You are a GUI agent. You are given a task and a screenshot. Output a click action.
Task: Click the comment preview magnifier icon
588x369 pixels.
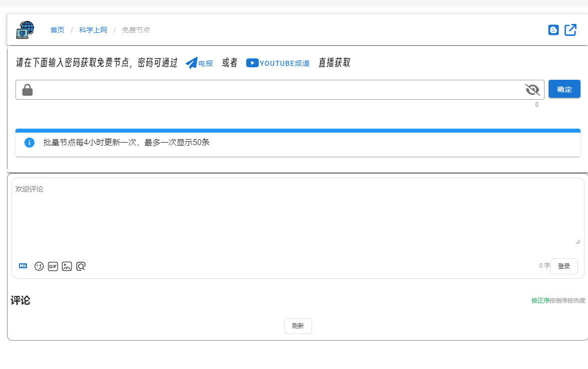(x=81, y=266)
